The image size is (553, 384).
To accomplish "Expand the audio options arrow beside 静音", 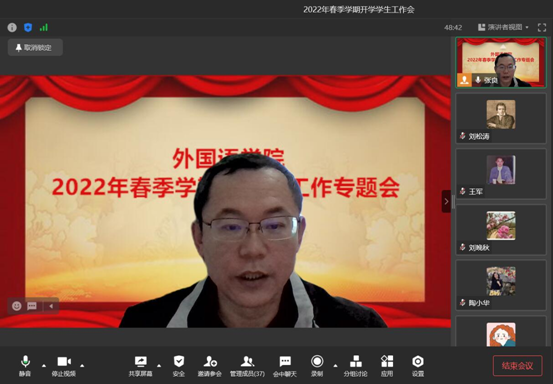I will coord(44,366).
